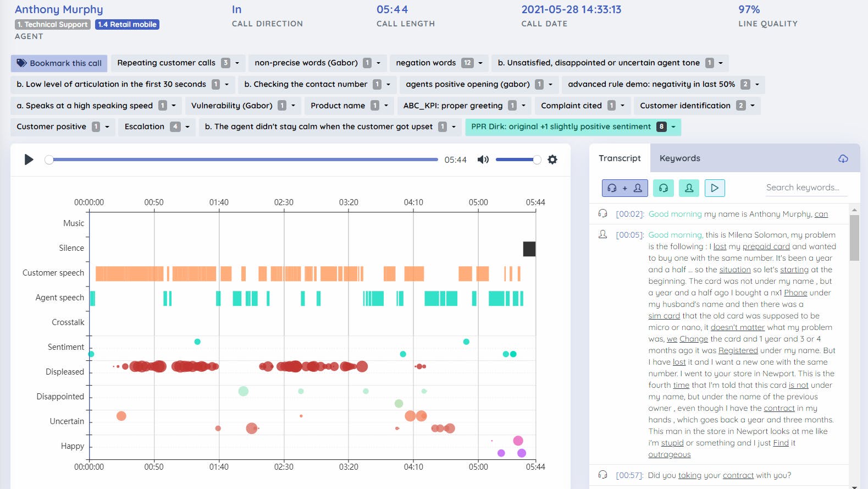Click the 1.4 Retail mobile badge

(127, 24)
